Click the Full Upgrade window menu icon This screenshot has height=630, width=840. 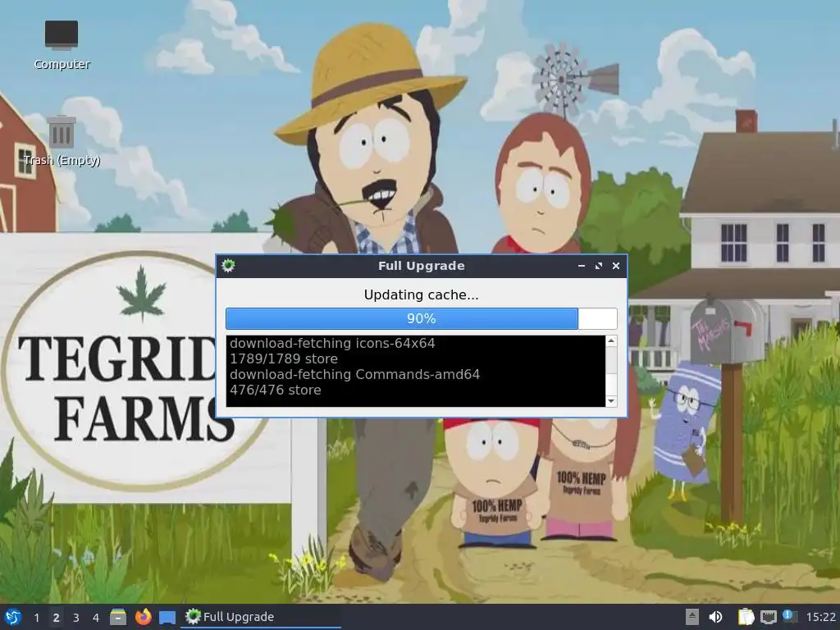pos(228,266)
